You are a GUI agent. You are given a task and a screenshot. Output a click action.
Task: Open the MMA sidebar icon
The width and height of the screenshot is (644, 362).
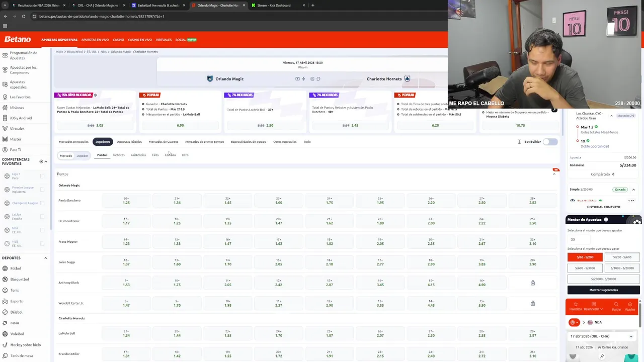pyautogui.click(x=5, y=323)
